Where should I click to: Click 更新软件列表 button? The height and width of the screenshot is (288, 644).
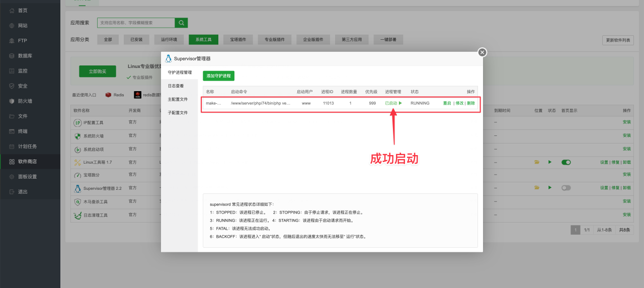[618, 40]
